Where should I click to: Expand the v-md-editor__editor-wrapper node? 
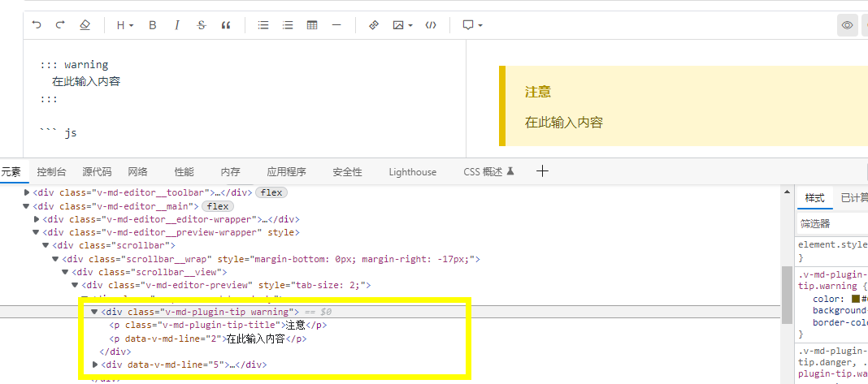[37, 219]
